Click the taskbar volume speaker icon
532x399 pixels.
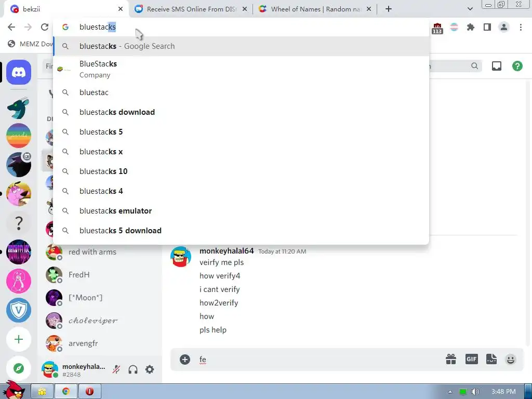pyautogui.click(x=475, y=392)
